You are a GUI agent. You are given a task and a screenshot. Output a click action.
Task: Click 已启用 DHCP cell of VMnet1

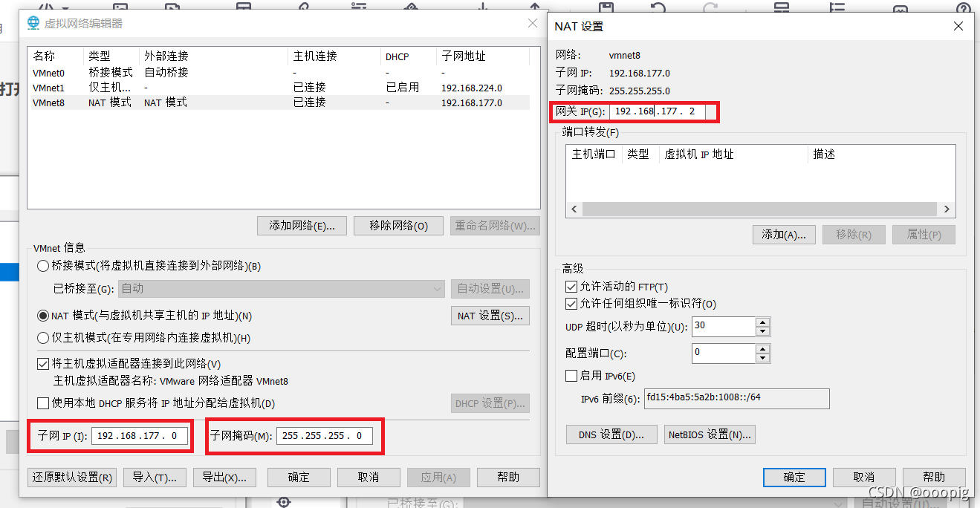pyautogui.click(x=402, y=88)
